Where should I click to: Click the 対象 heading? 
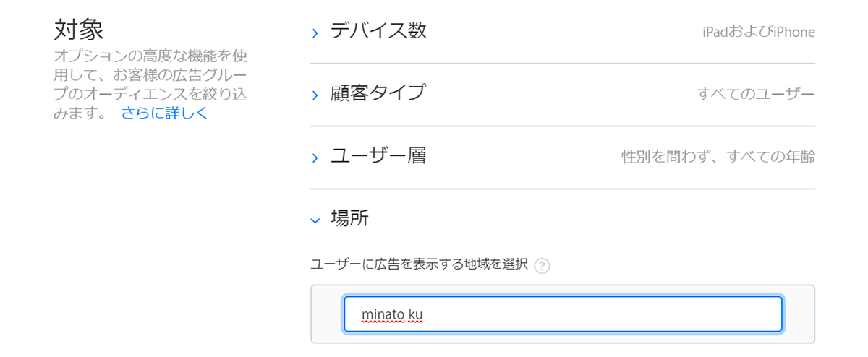tap(79, 30)
